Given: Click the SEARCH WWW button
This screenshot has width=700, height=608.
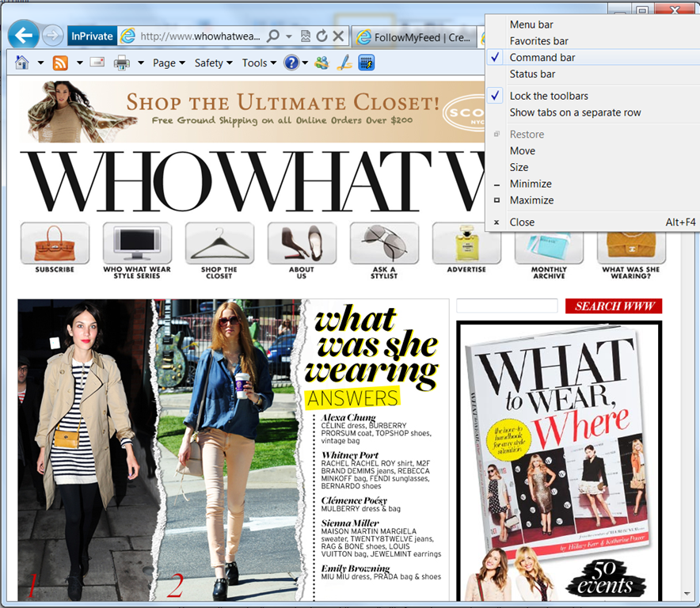Looking at the screenshot, I should 614,306.
